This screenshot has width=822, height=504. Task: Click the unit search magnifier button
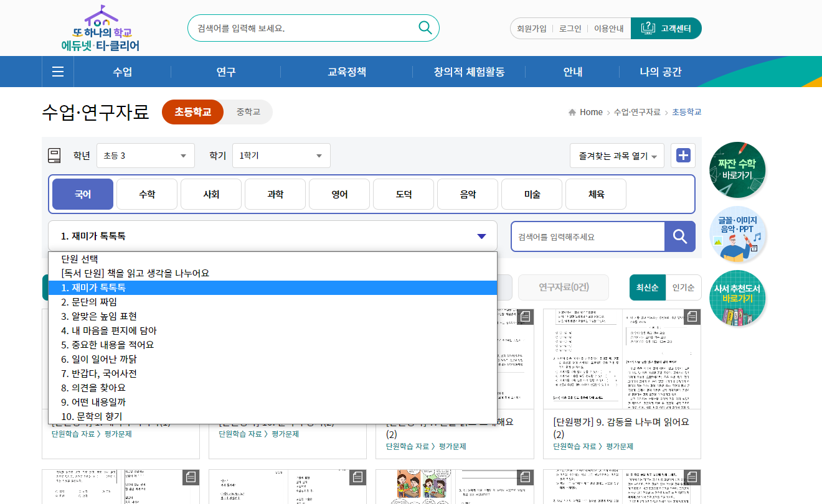click(680, 236)
